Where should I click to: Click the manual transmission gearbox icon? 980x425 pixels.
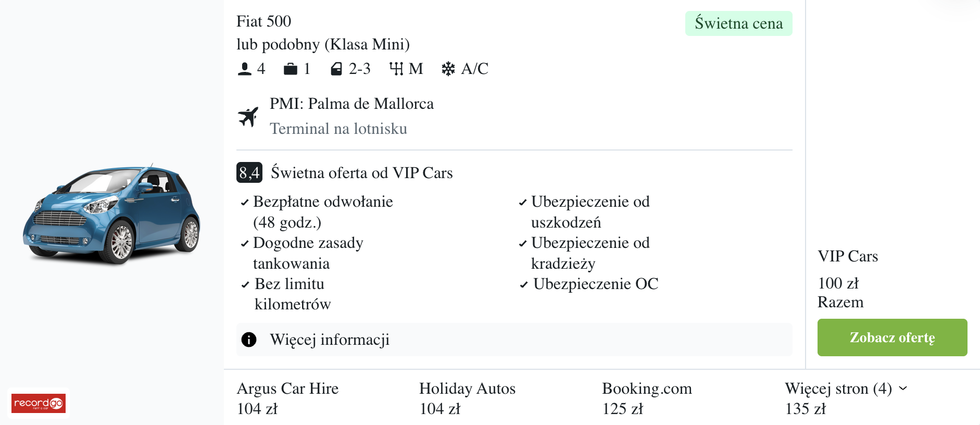[396, 69]
